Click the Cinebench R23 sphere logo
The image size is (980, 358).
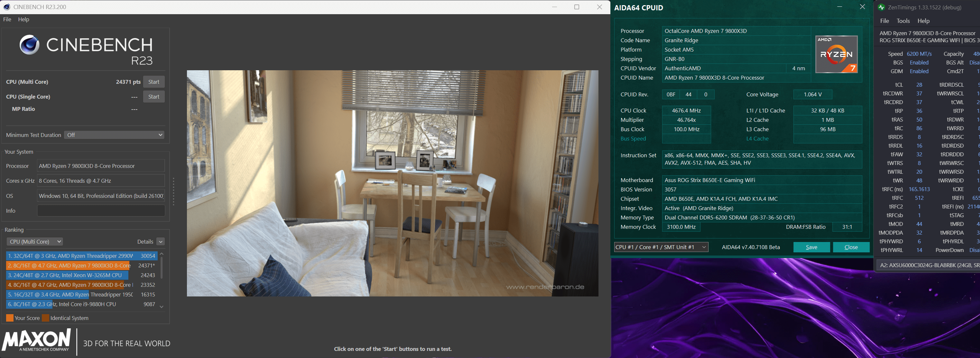point(29,44)
